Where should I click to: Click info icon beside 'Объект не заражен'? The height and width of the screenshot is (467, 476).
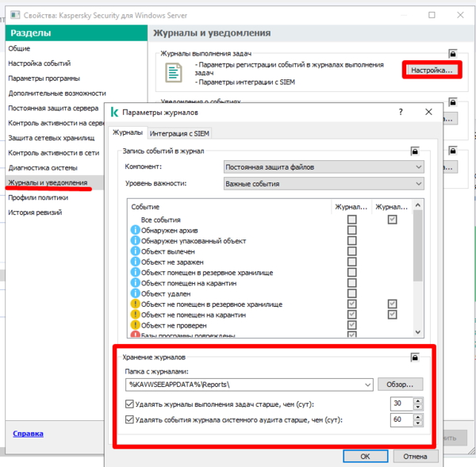135,262
